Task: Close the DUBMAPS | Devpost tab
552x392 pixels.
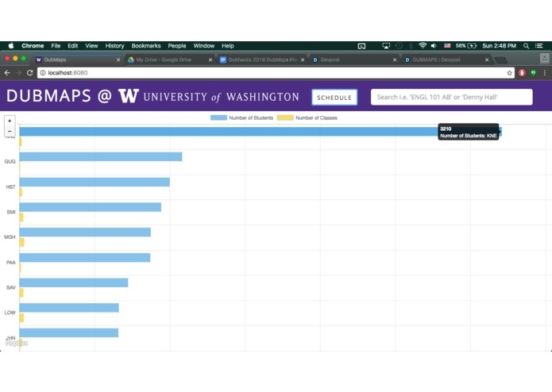Action: coord(487,60)
